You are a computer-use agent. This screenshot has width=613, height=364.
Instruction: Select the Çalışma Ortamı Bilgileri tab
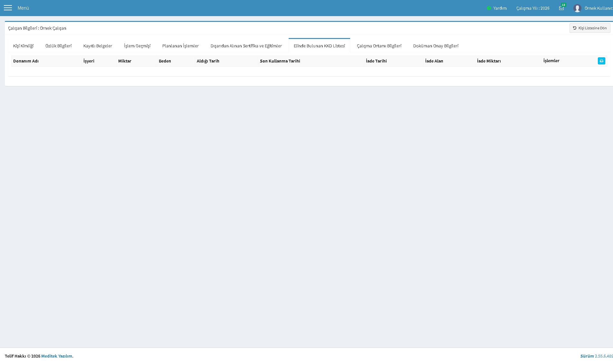coord(379,46)
